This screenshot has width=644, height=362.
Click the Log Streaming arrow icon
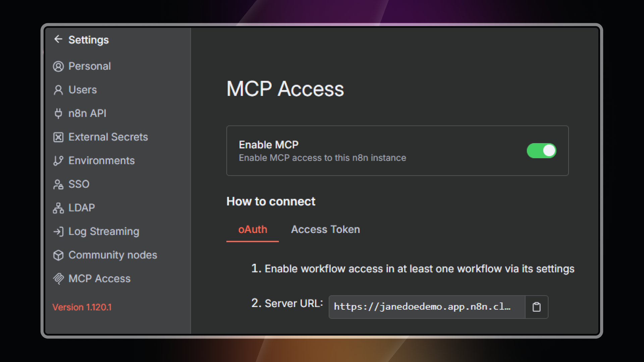click(58, 232)
